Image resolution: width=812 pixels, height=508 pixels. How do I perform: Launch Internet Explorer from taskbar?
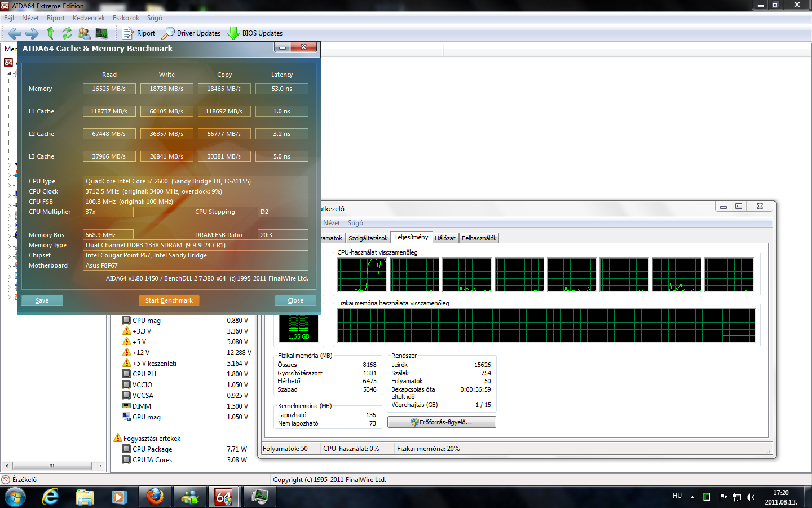pyautogui.click(x=51, y=497)
